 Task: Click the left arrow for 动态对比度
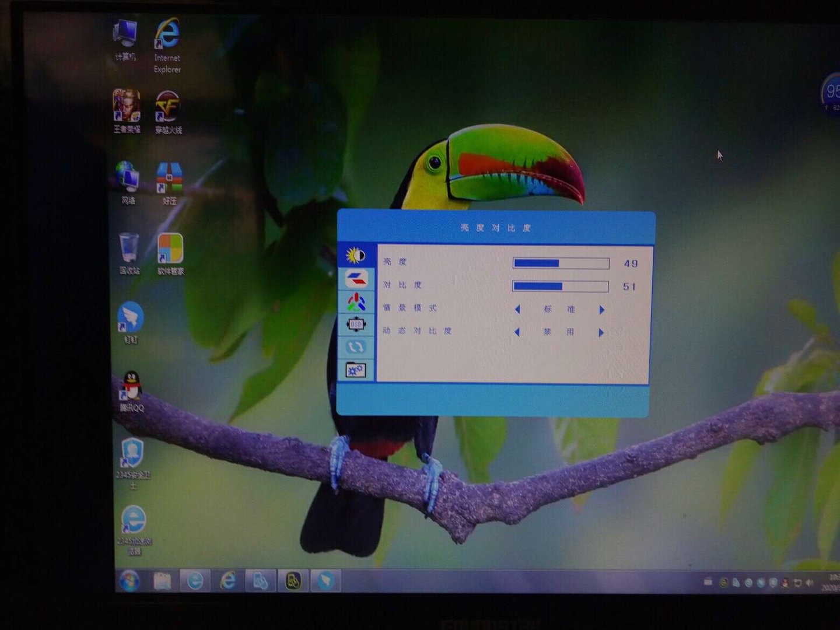click(517, 332)
